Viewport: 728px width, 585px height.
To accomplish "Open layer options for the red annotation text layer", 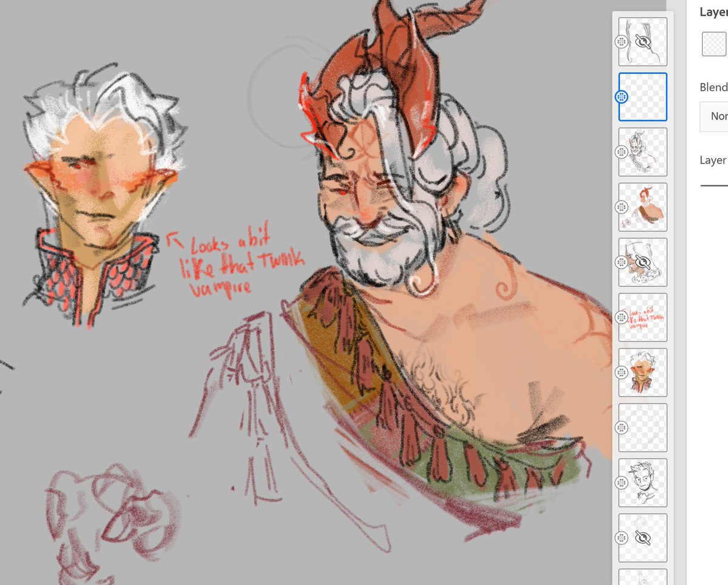I will 621,316.
